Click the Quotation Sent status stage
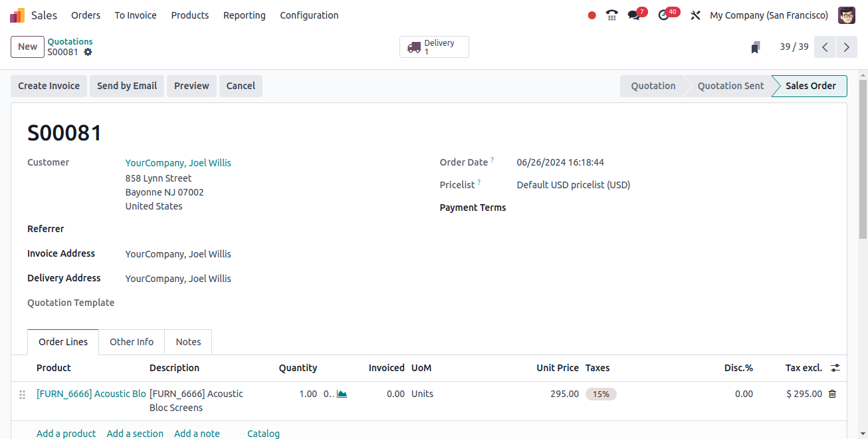868x439 pixels. [x=730, y=86]
